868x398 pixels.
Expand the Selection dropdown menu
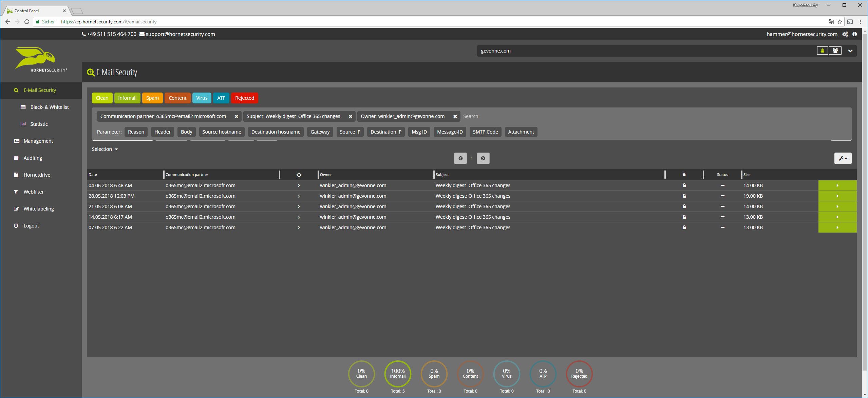pyautogui.click(x=105, y=149)
